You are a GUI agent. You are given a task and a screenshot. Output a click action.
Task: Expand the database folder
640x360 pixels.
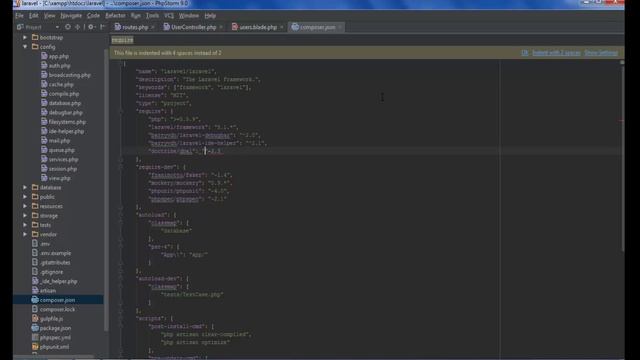[25, 187]
